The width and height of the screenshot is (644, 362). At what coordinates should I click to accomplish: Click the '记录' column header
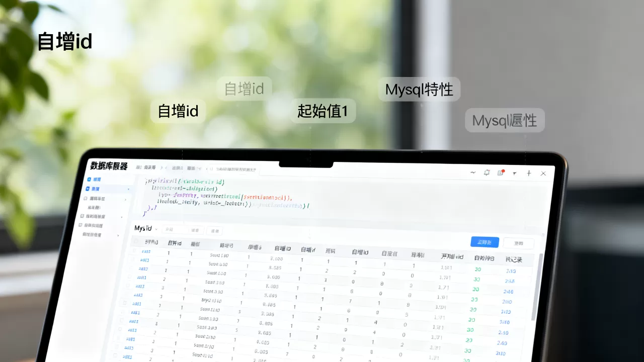[514, 259]
